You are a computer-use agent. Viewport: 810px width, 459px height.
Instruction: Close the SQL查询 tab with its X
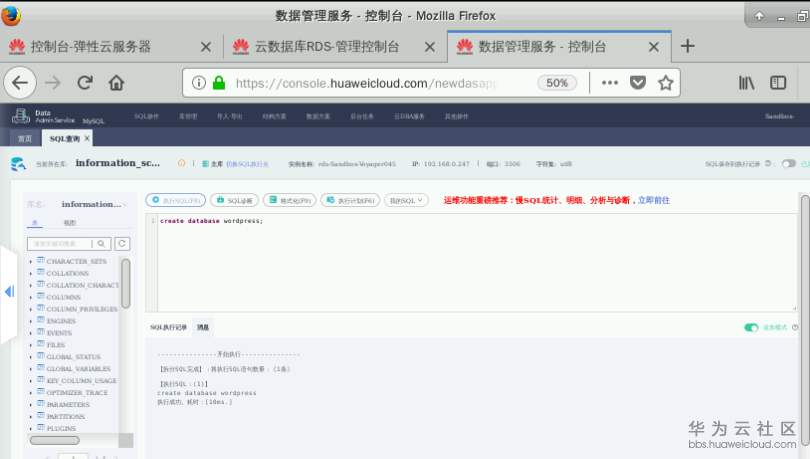(87, 138)
